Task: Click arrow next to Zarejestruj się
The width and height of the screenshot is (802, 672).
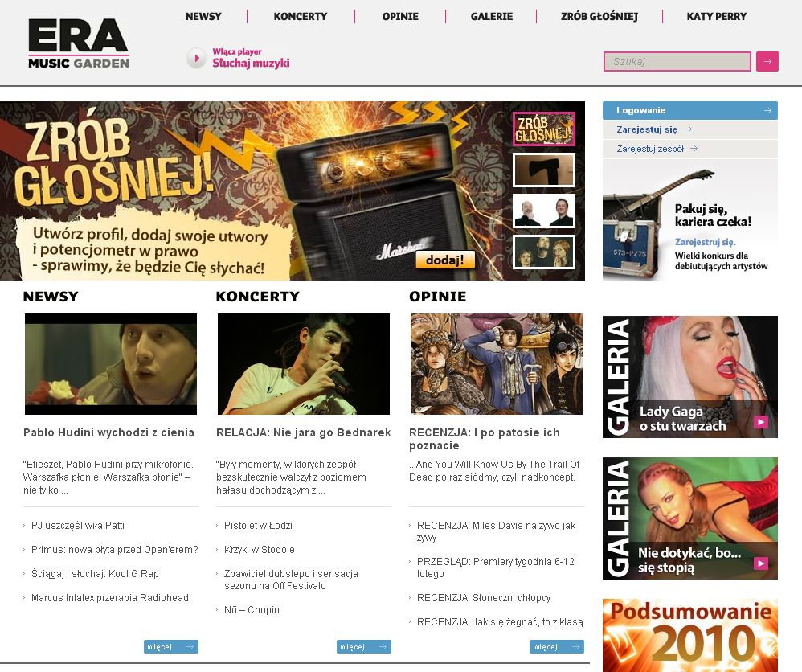Action: coord(688,129)
